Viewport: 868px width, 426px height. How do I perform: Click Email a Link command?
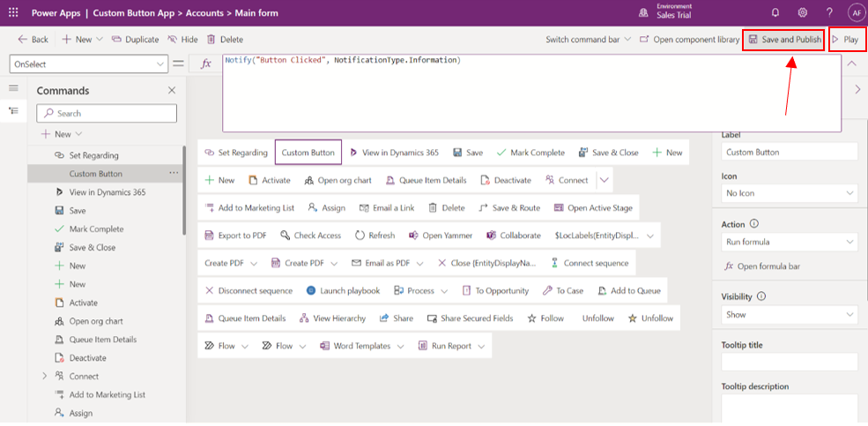tap(386, 208)
